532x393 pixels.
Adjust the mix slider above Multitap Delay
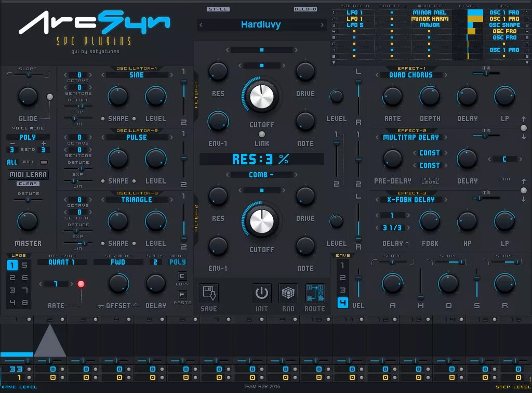point(485,135)
